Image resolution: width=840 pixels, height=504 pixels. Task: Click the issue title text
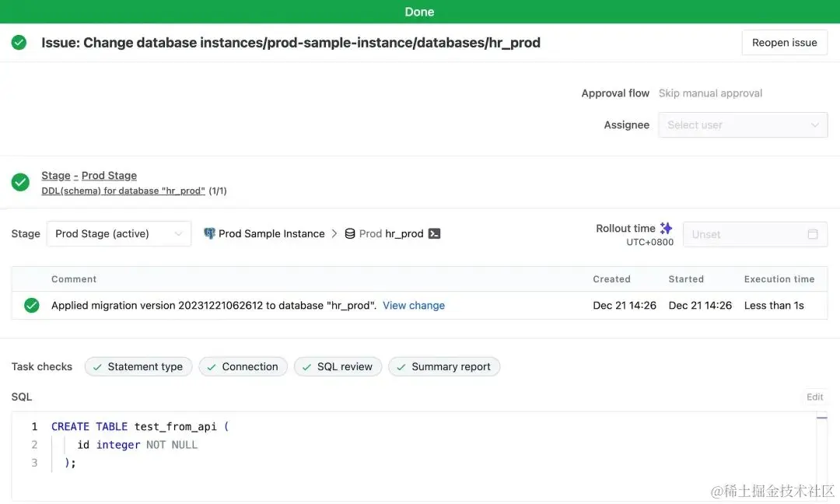[290, 42]
